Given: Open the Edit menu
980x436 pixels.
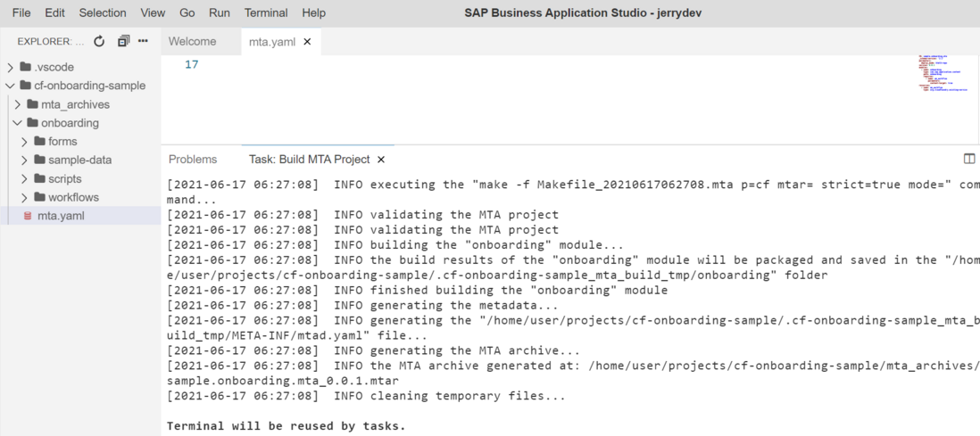Looking at the screenshot, I should (x=55, y=13).
